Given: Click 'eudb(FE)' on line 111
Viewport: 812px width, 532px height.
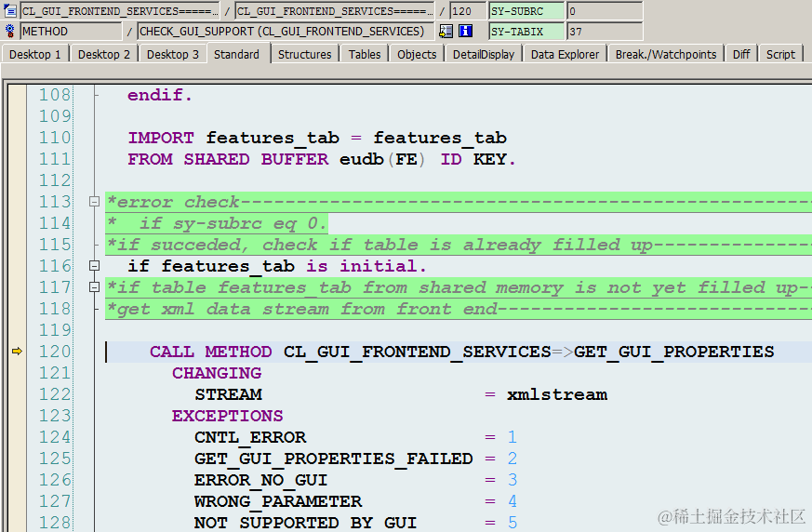Looking at the screenshot, I should tap(381, 159).
